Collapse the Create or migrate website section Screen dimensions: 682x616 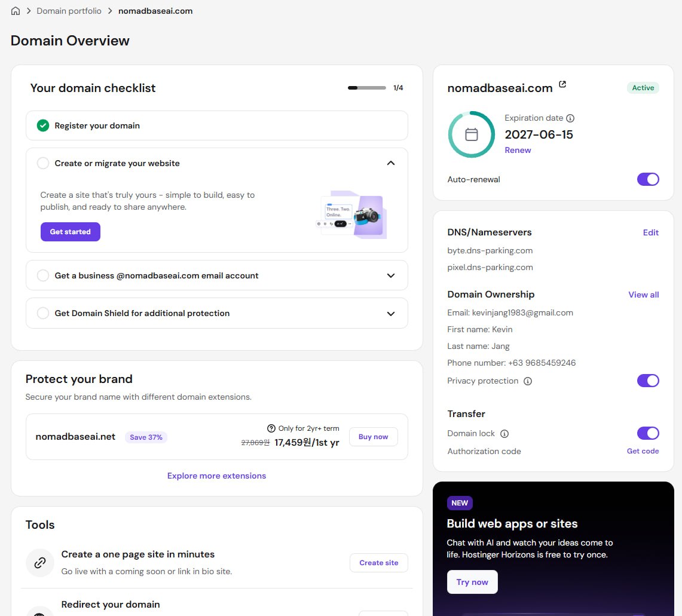pos(390,163)
